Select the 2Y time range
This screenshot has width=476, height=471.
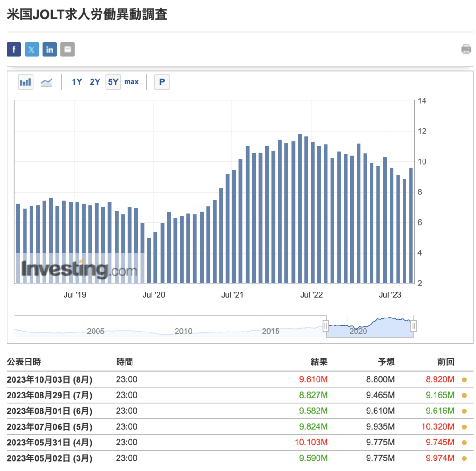coord(95,82)
